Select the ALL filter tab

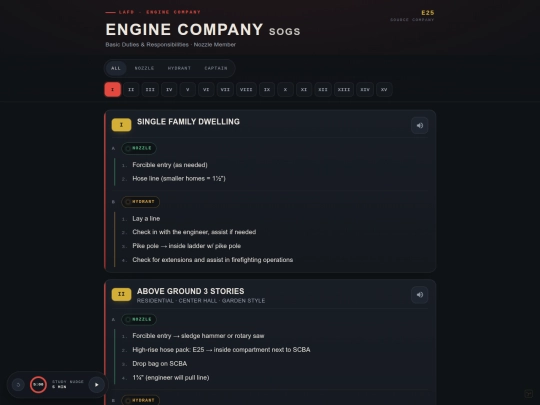(x=116, y=68)
